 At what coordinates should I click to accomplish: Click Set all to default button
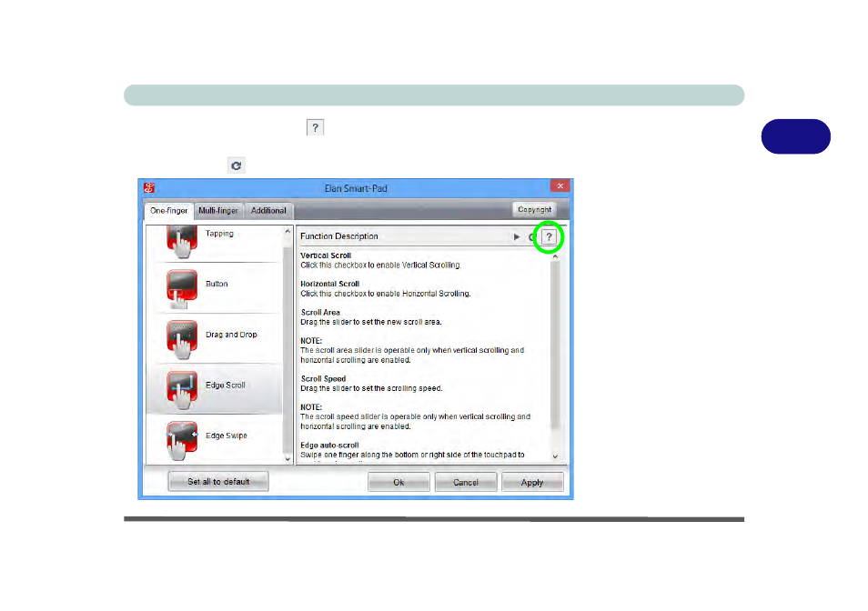[218, 482]
